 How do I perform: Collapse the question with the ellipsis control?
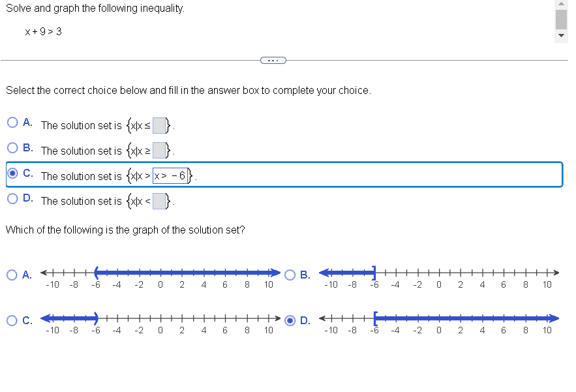click(x=273, y=60)
